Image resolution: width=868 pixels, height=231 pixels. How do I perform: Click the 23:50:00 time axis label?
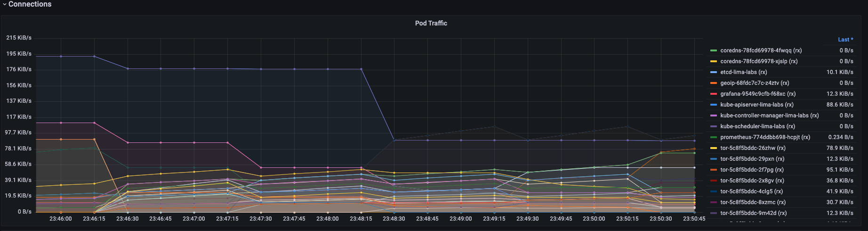594,219
